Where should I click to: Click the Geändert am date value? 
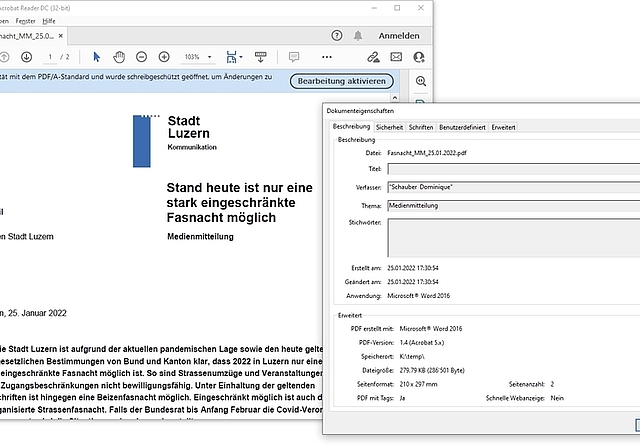(413, 282)
